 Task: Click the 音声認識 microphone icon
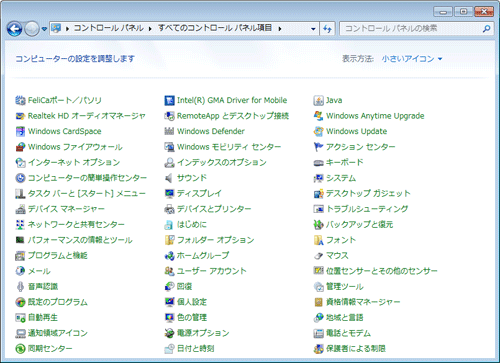(20, 287)
